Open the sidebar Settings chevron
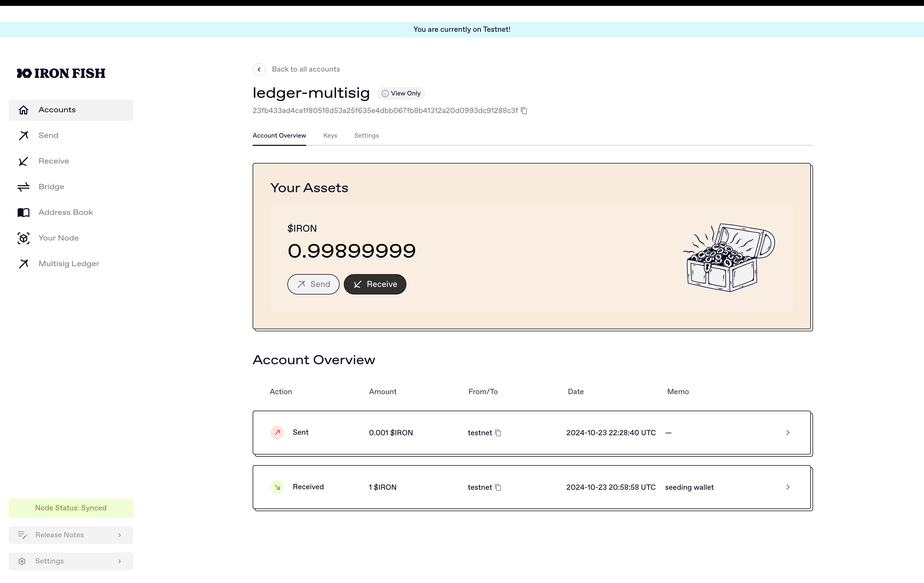This screenshot has width=924, height=583. 119,561
